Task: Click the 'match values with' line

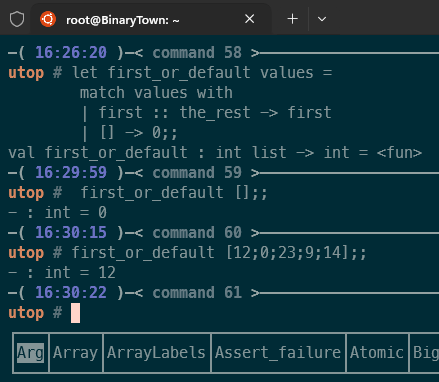Action: point(156,93)
